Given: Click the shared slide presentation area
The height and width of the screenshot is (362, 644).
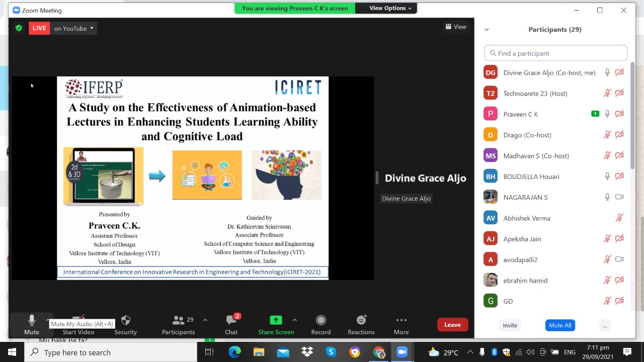Looking at the screenshot, I should pyautogui.click(x=193, y=178).
